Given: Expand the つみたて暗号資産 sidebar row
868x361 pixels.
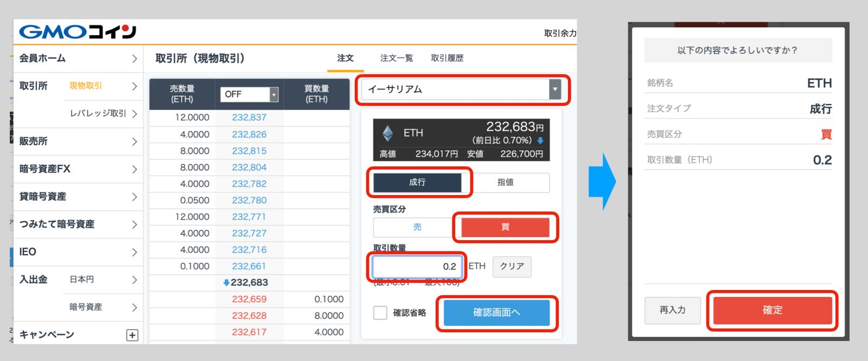Looking at the screenshot, I should click(x=78, y=224).
